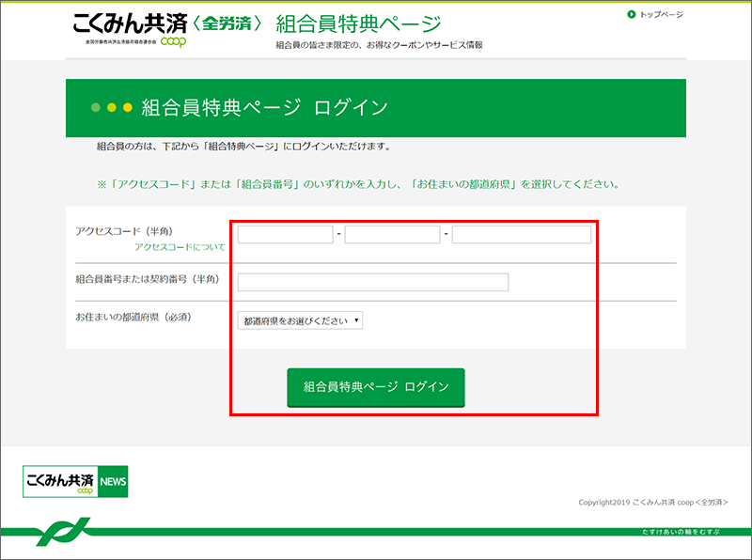Image resolution: width=752 pixels, height=560 pixels.
Task: Open the トップページ link
Action: tap(661, 14)
